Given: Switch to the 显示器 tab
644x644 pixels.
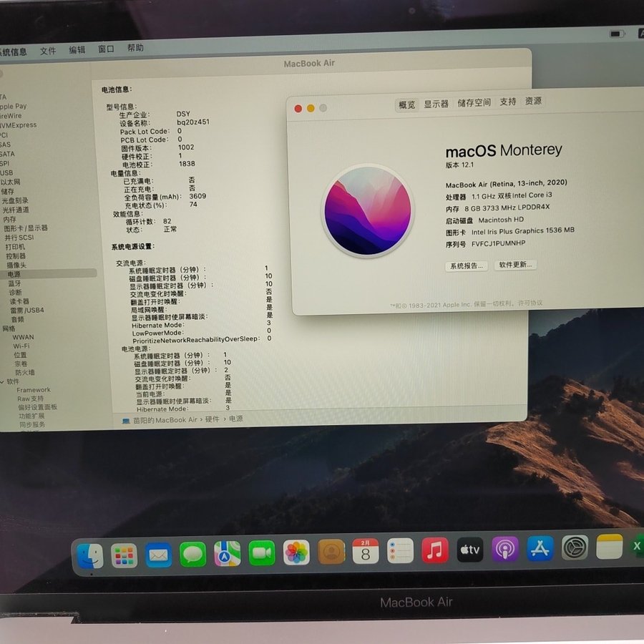Looking at the screenshot, I should click(436, 104).
